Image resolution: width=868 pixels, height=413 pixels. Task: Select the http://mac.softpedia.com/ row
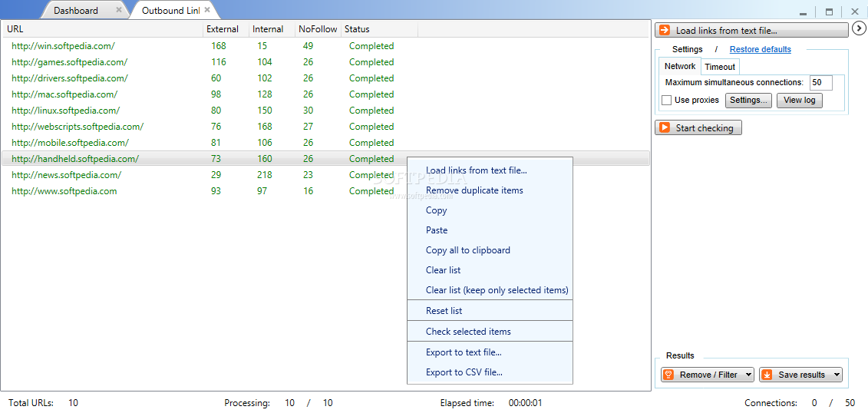pos(325,94)
